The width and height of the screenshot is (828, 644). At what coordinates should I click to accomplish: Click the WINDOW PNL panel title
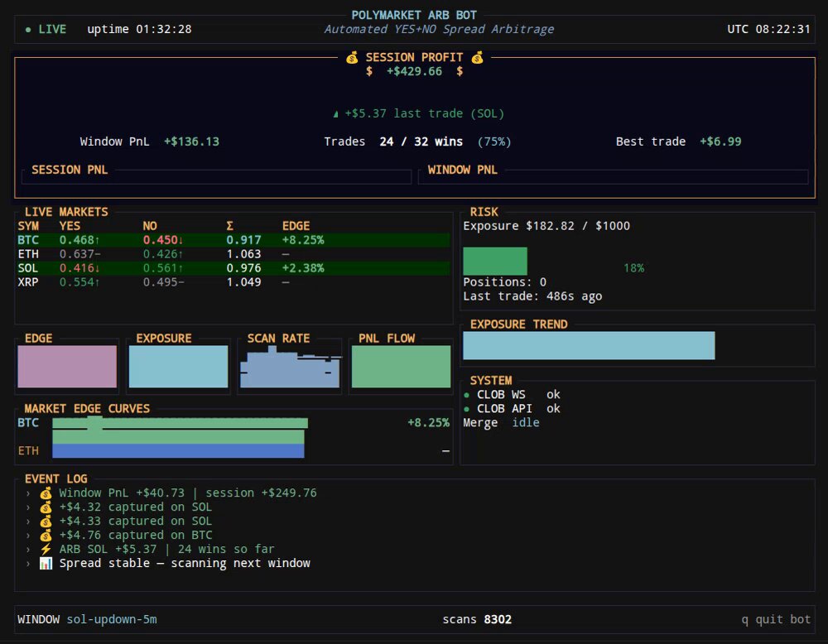pyautogui.click(x=463, y=170)
